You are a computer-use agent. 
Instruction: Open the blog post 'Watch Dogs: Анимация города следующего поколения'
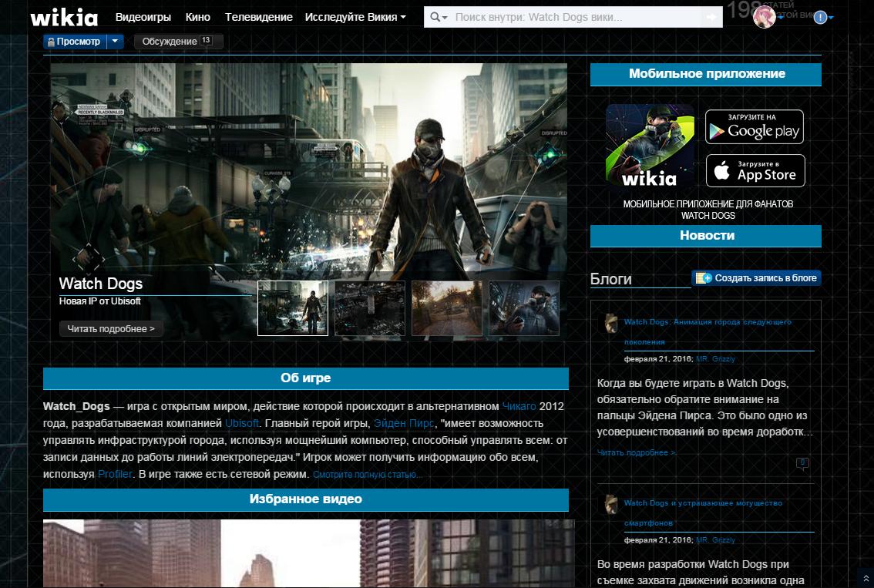click(x=708, y=331)
